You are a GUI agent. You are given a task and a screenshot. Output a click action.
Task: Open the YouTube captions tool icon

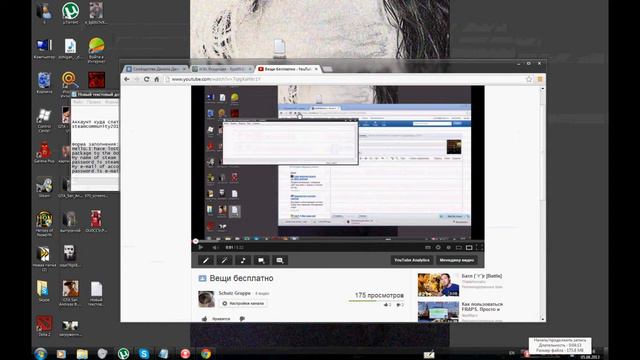pos(280,260)
